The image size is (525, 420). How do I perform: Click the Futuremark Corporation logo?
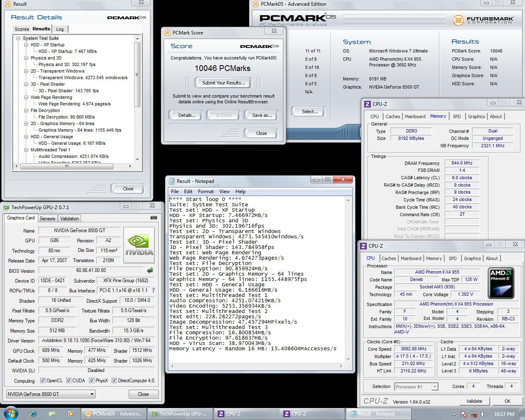pos(483,20)
